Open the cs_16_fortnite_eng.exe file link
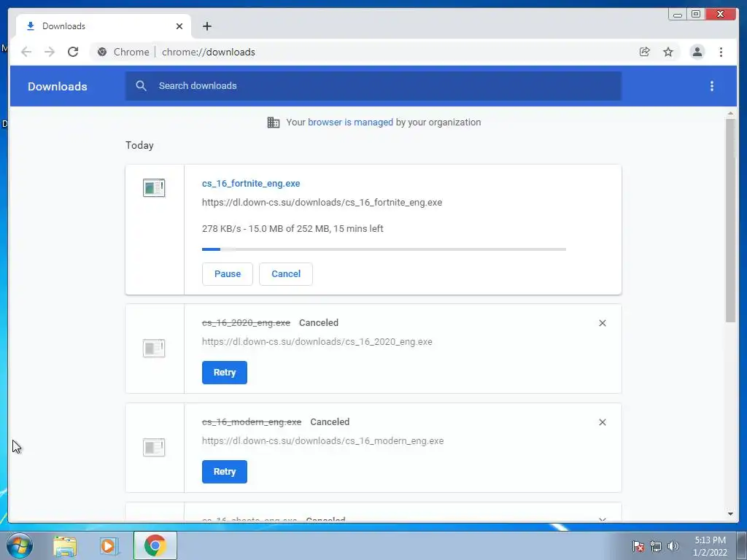This screenshot has width=747, height=560. [x=251, y=183]
